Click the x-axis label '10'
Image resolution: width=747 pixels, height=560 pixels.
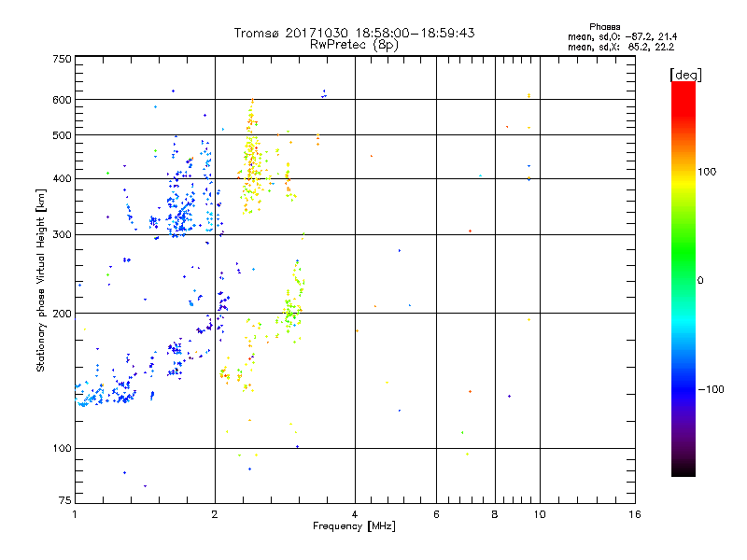(x=540, y=514)
